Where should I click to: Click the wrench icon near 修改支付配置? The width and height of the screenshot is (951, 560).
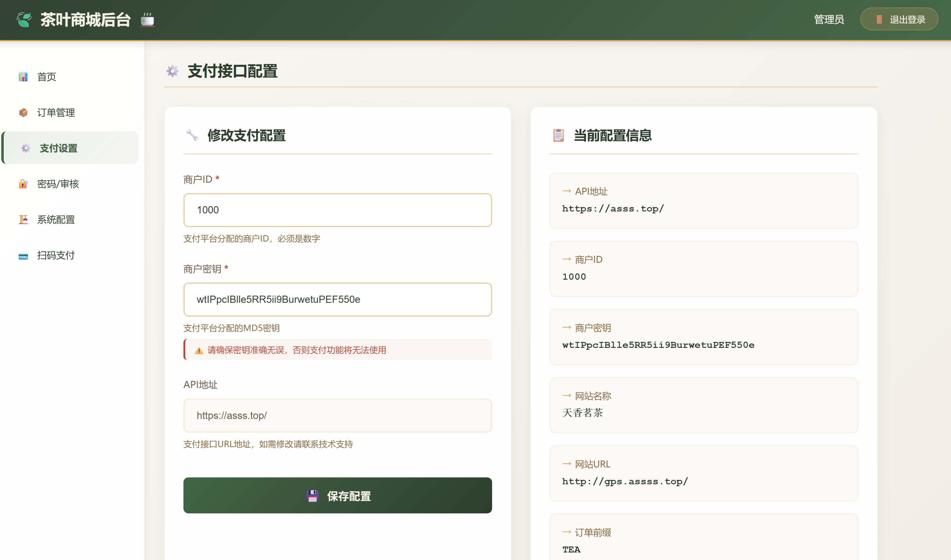coord(193,135)
